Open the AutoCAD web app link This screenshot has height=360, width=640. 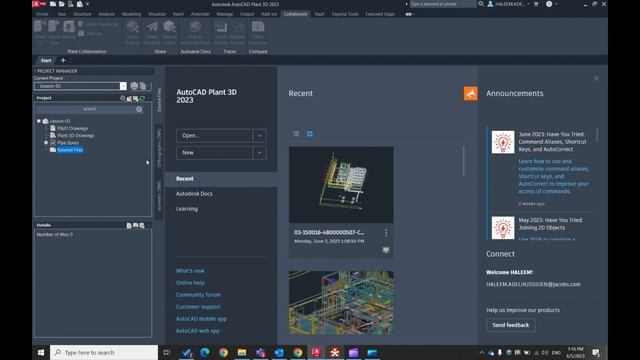click(x=198, y=331)
